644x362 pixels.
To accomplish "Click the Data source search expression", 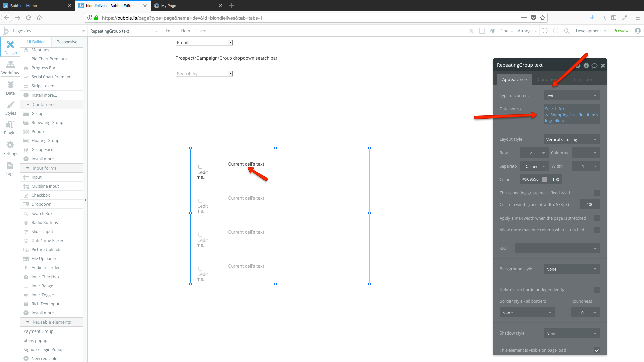I will [571, 115].
